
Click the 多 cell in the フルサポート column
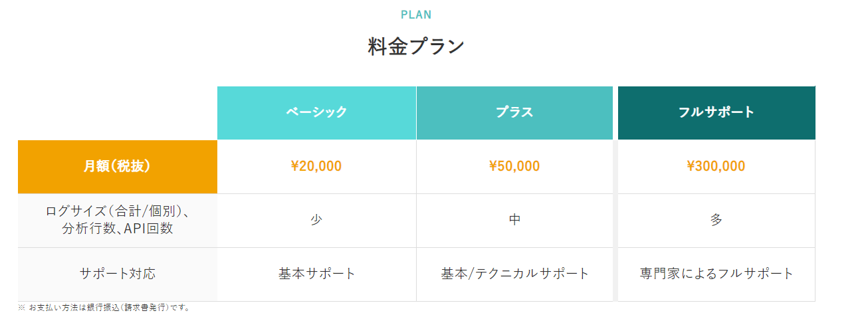(x=716, y=220)
